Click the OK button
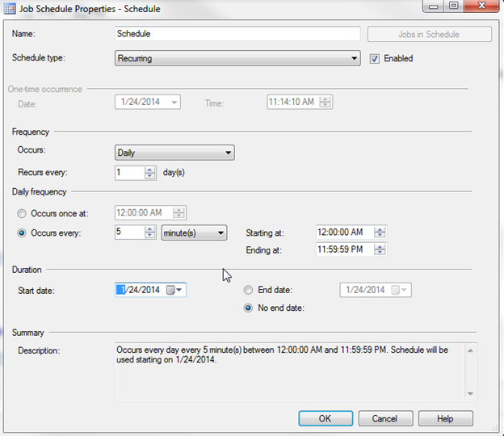504x436 pixels. 325,418
